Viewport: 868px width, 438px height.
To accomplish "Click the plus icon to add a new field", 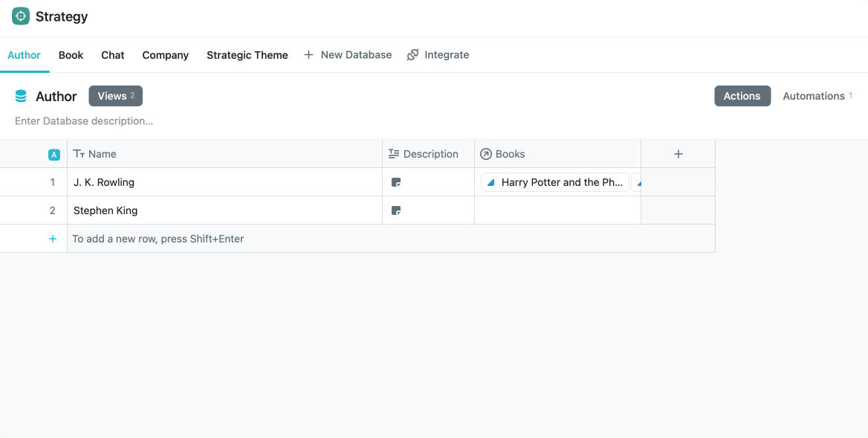I will (x=678, y=153).
